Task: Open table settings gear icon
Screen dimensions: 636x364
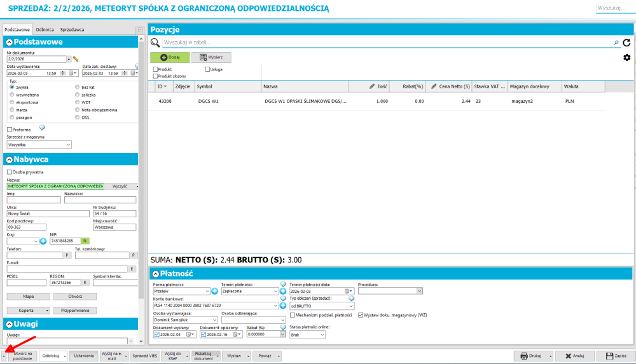Action: point(626,58)
